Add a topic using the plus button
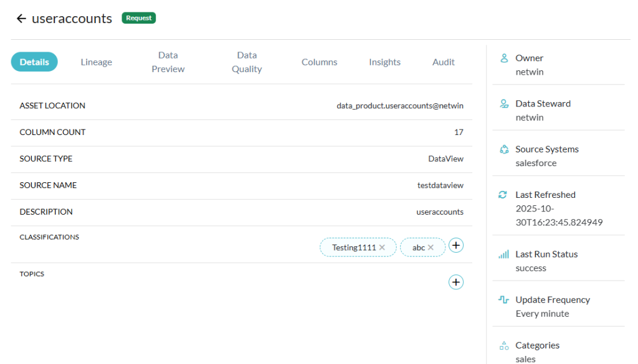Screen dimensions: 638x364 [456, 282]
